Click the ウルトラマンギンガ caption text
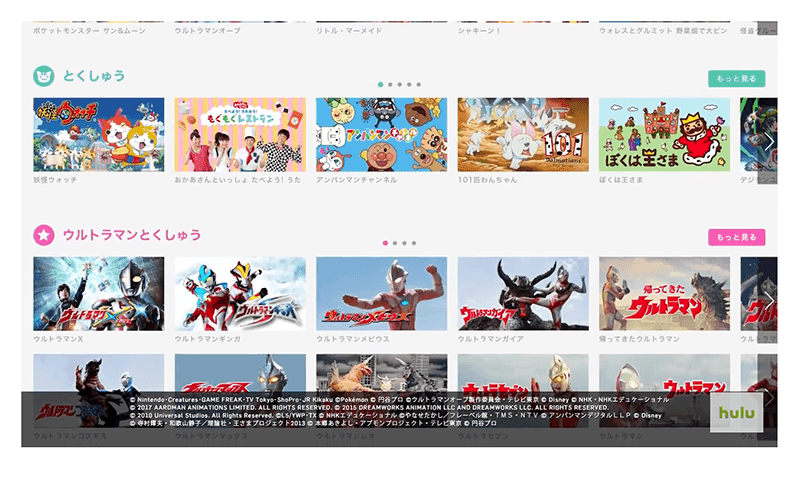 (207, 338)
